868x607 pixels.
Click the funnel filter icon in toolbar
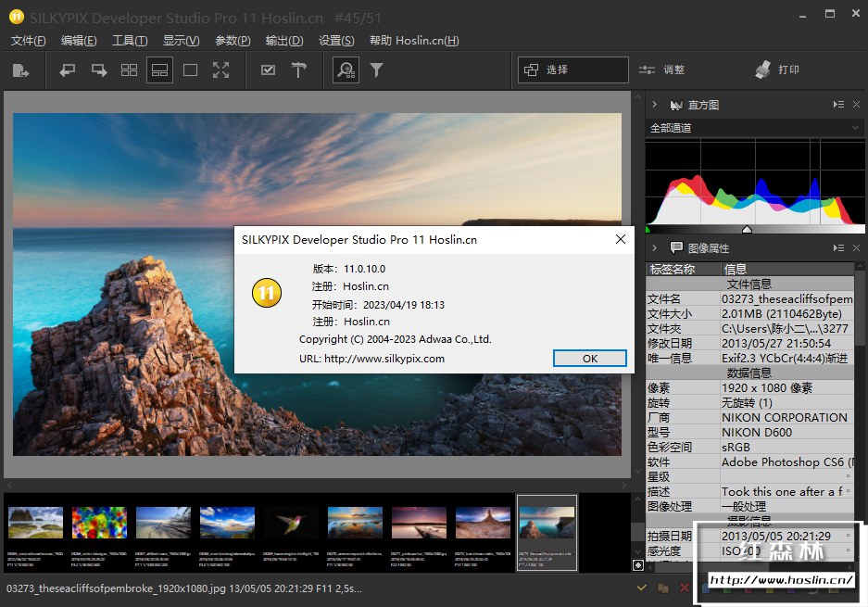click(x=377, y=70)
